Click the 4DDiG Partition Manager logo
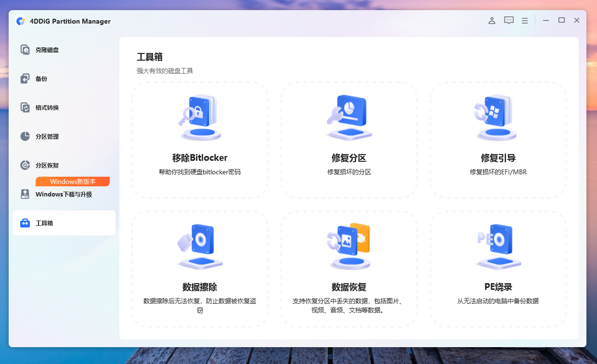 pyautogui.click(x=21, y=21)
